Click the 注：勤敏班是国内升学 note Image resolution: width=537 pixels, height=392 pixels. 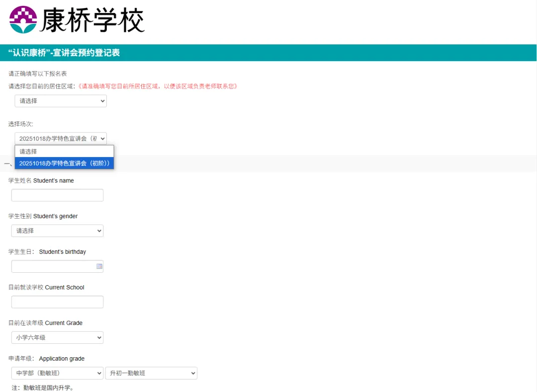click(43, 388)
